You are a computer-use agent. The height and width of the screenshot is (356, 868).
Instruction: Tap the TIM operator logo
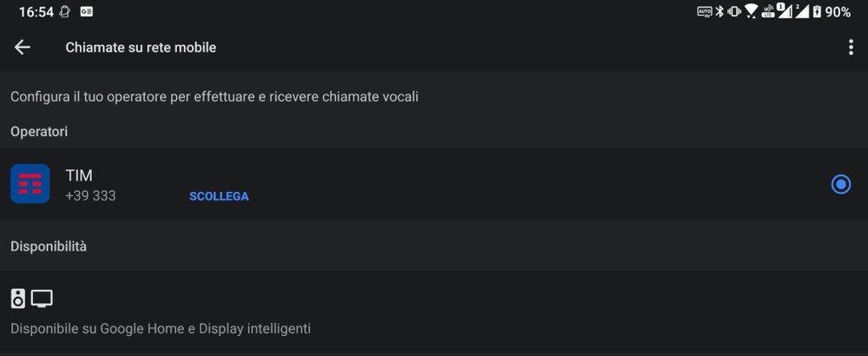[x=30, y=184]
